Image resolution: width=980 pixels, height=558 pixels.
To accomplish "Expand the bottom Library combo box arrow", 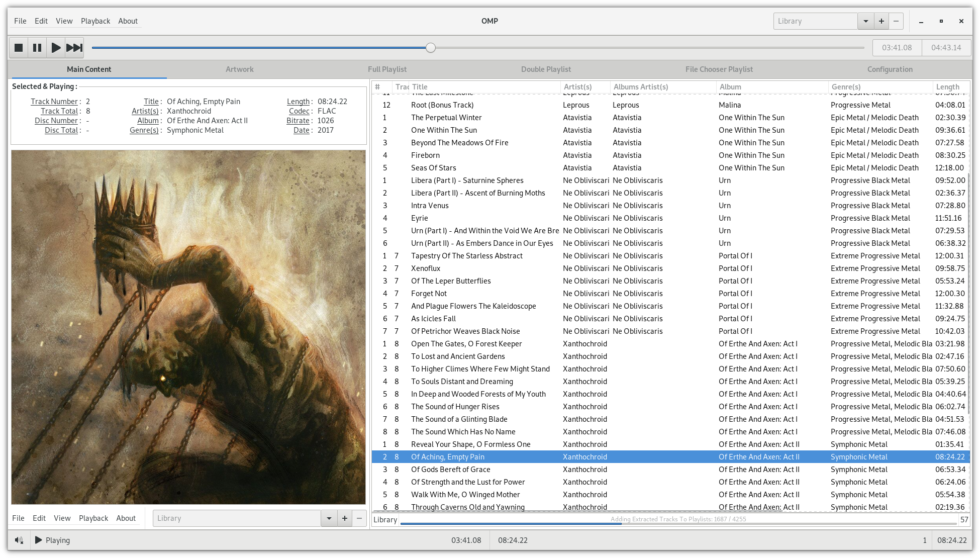I will pos(329,518).
